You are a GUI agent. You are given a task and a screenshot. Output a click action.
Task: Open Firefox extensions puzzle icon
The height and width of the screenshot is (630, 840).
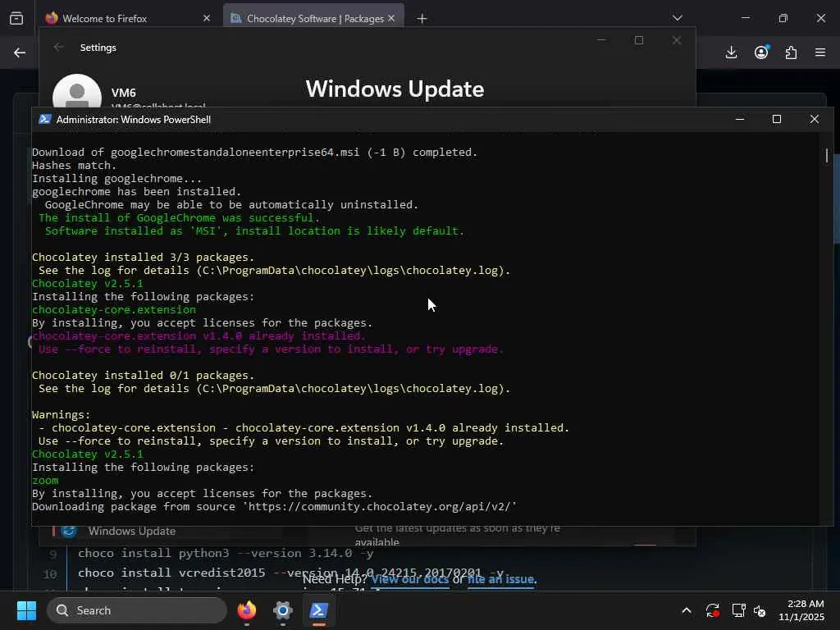tap(791, 52)
